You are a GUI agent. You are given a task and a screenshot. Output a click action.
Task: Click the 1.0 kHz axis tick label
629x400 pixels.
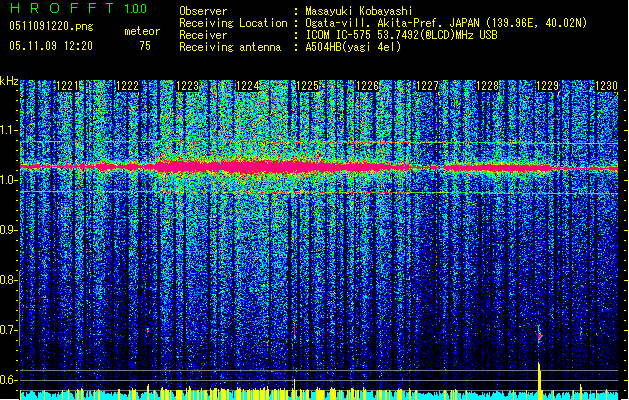point(8,180)
